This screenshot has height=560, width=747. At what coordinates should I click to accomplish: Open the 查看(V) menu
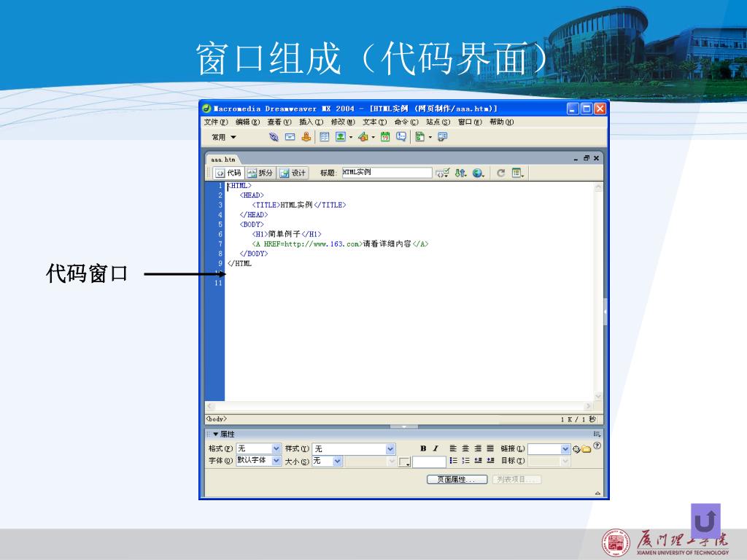[x=279, y=122]
